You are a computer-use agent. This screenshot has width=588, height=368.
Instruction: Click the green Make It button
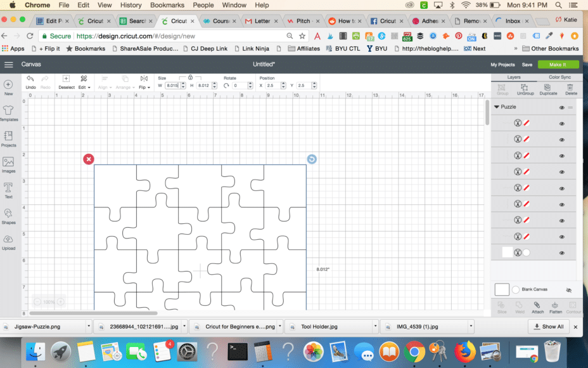558,64
